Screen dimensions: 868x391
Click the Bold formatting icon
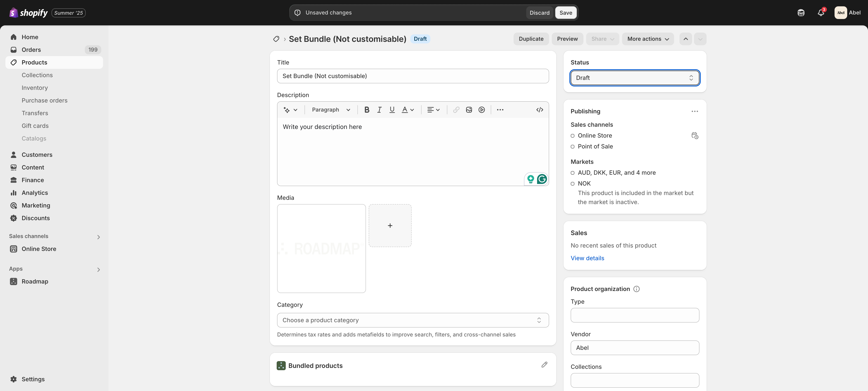[367, 110]
